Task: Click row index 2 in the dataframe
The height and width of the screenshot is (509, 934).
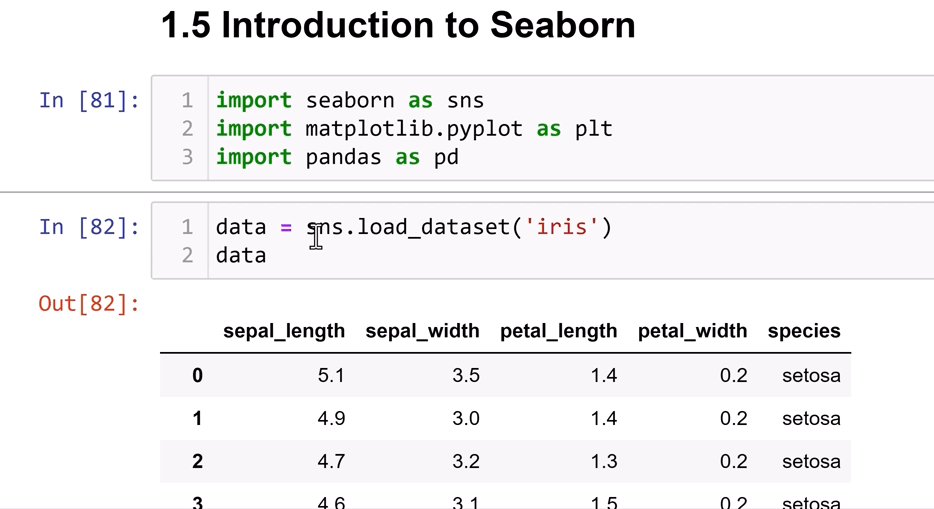Action: [x=197, y=461]
